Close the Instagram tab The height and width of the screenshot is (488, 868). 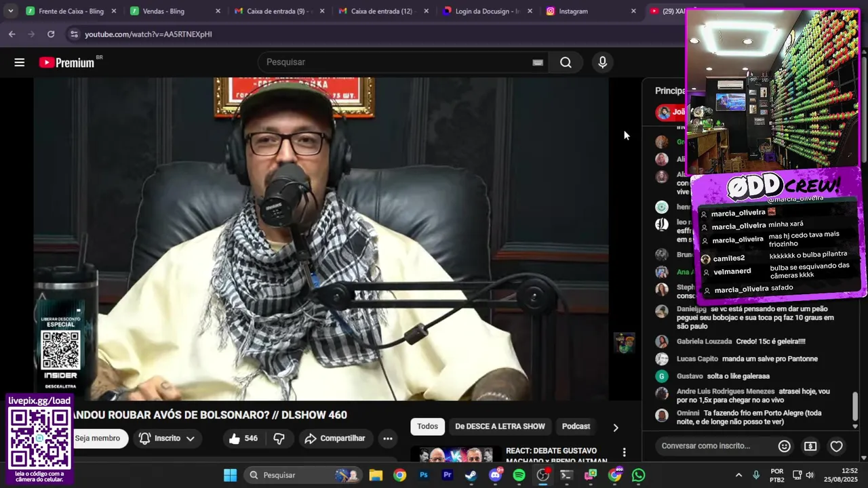pos(633,11)
